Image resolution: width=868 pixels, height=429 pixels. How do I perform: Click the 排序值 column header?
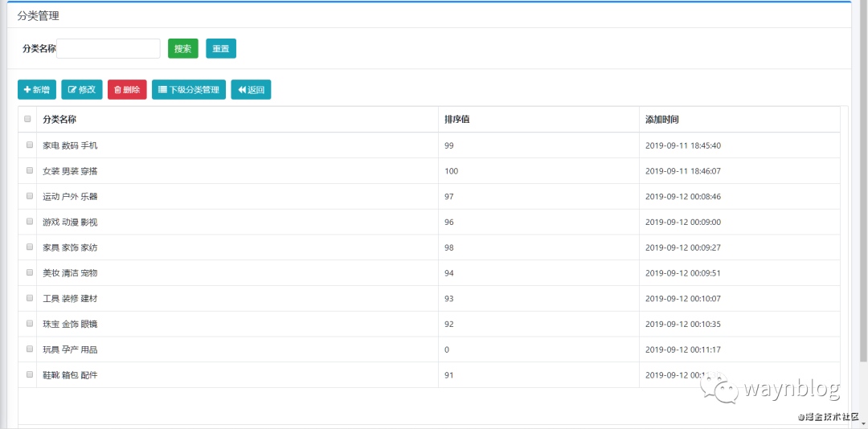(x=538, y=119)
